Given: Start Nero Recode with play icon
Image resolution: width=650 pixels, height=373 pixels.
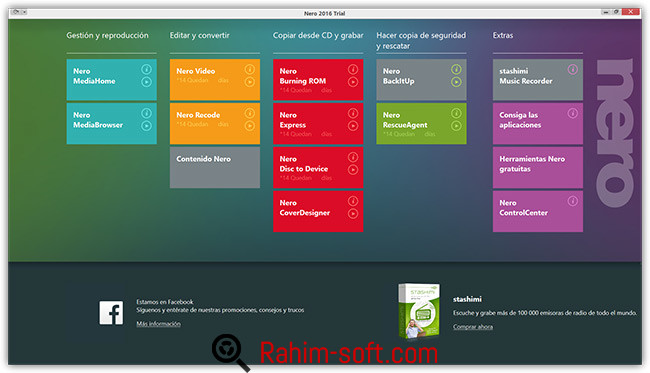Looking at the screenshot, I should click(x=250, y=126).
